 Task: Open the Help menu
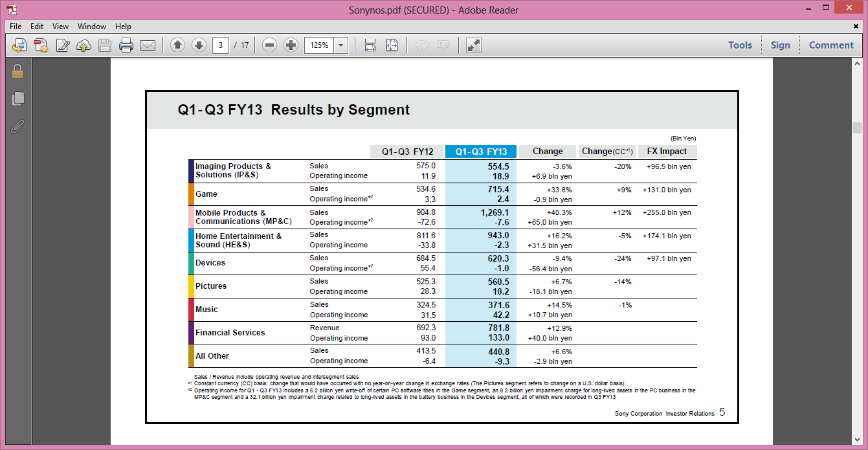pos(123,27)
